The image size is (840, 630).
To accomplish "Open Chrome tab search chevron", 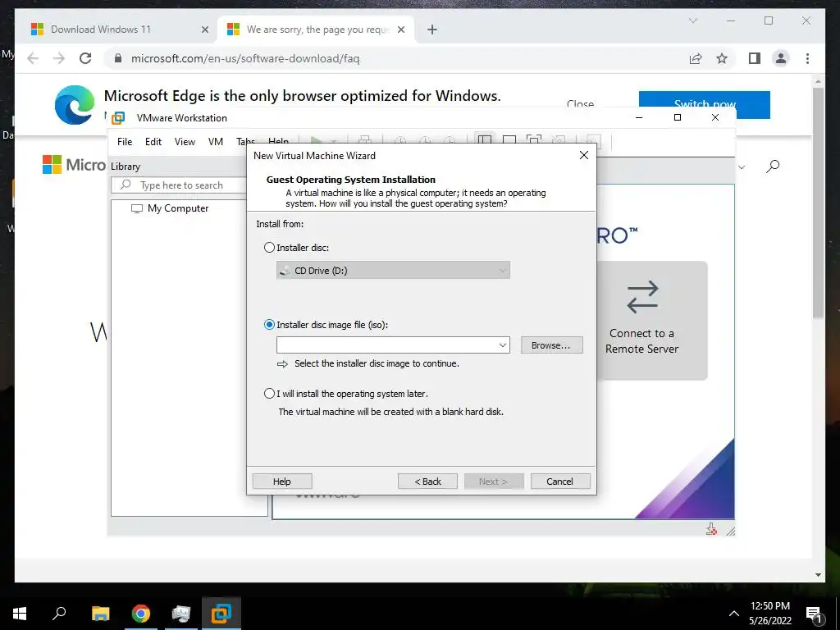I will [692, 21].
